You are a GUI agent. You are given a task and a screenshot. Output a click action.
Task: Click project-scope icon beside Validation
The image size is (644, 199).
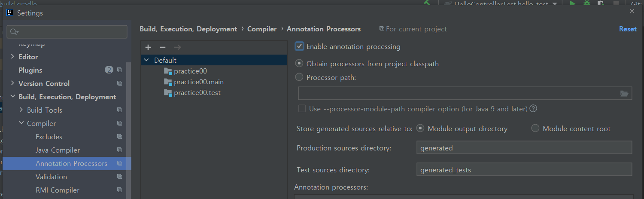click(119, 177)
